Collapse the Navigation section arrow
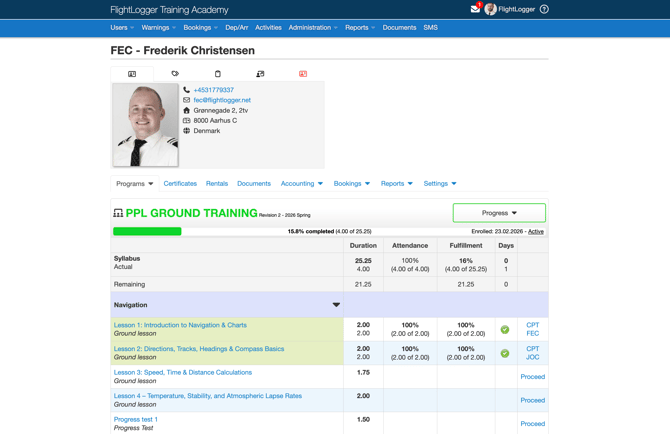Screen dimensions: 670x434 click(x=336, y=305)
